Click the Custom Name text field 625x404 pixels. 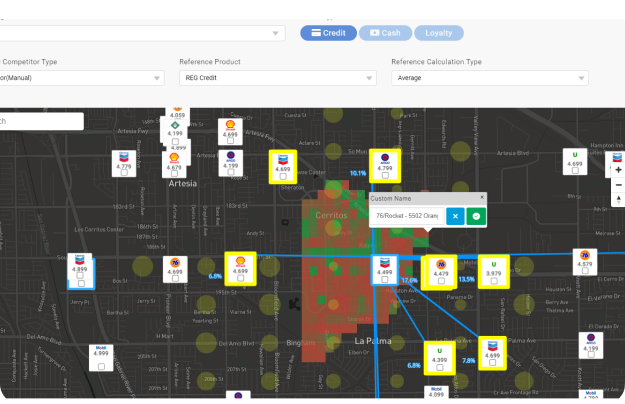tap(406, 216)
